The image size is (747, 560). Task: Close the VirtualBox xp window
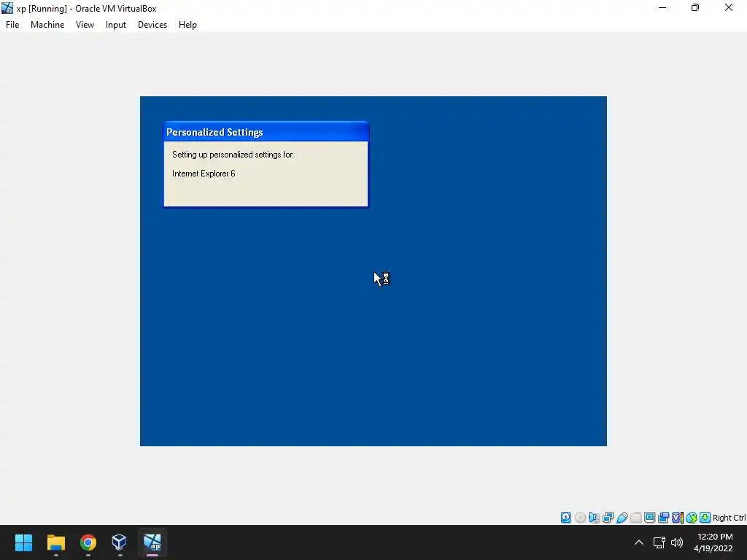[x=729, y=8]
